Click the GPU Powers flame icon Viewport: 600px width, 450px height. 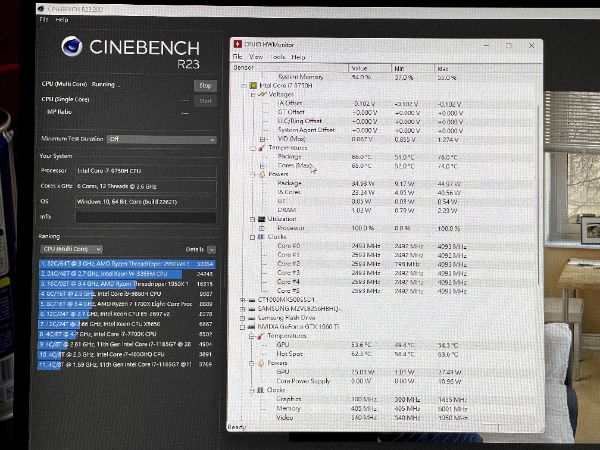click(x=261, y=363)
